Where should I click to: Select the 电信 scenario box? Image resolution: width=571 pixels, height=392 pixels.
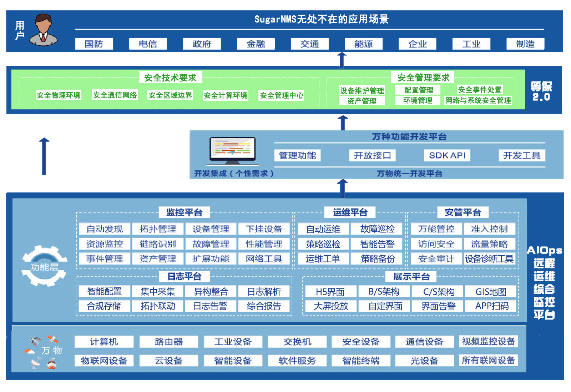(148, 44)
